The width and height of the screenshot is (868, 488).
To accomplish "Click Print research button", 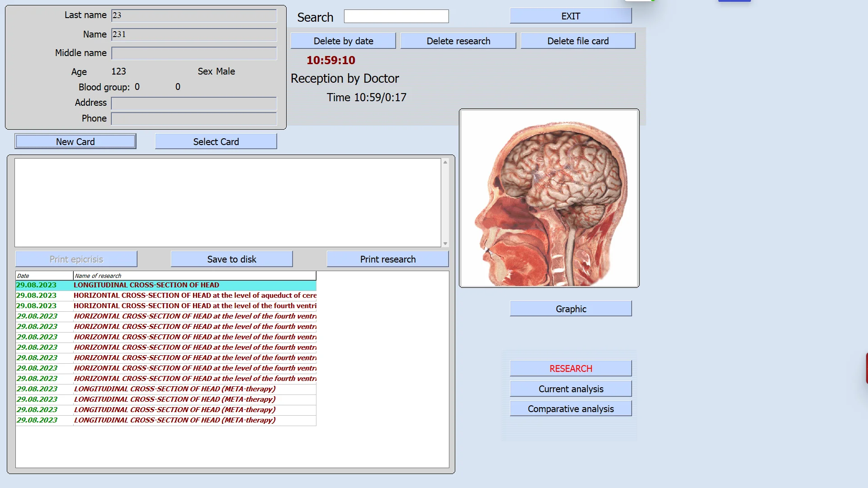I will pos(387,259).
